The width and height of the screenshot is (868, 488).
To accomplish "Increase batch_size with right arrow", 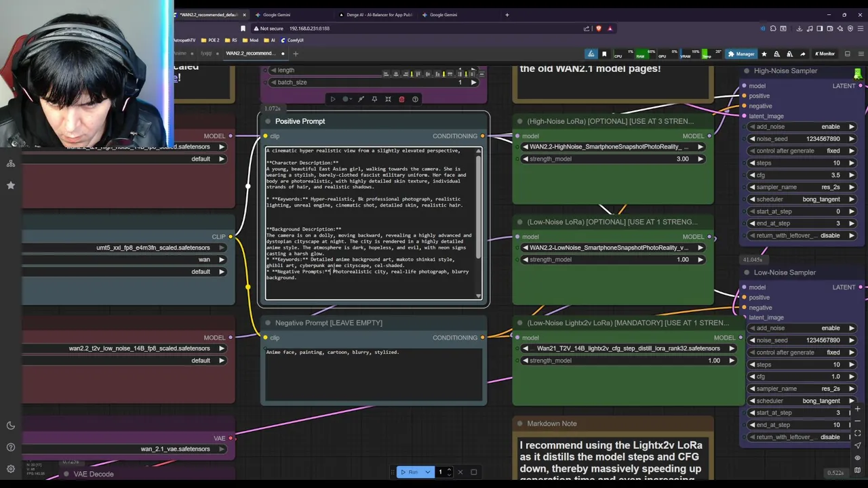I will point(473,83).
